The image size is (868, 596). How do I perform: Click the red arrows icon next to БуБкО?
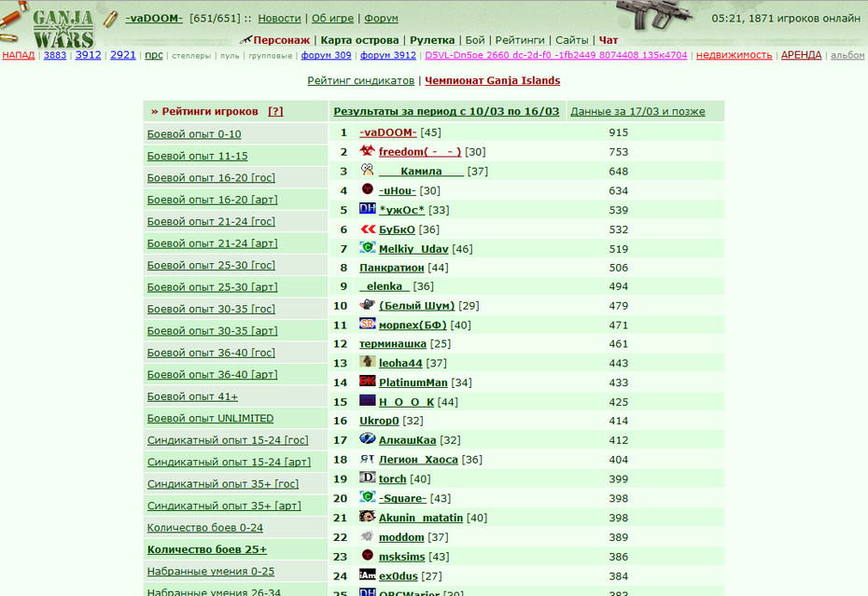point(367,229)
